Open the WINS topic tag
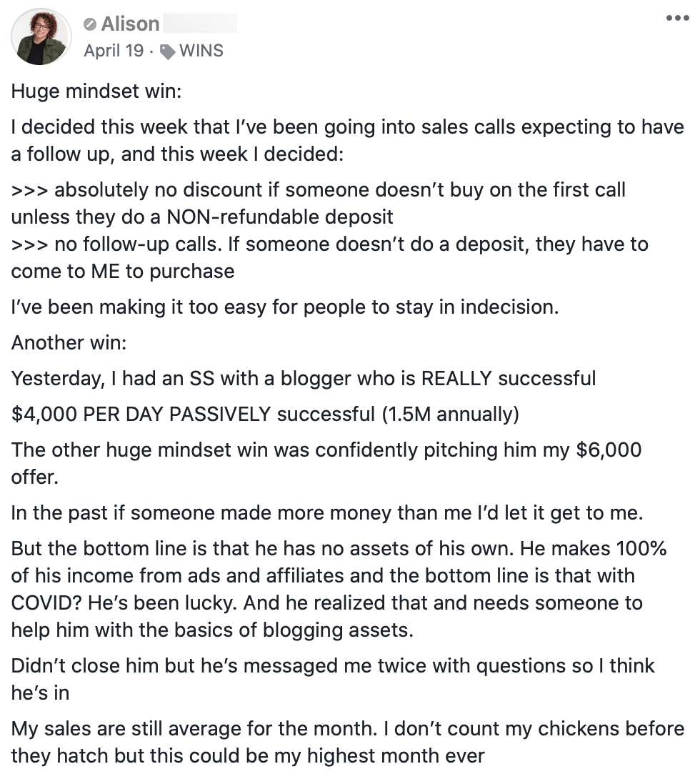 click(201, 51)
